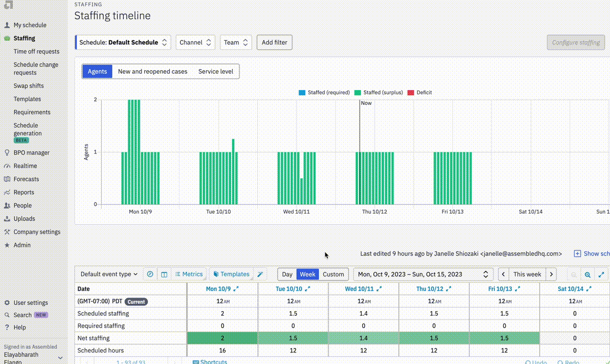Click the fullscreen expand icon in toolbar

tap(602, 274)
